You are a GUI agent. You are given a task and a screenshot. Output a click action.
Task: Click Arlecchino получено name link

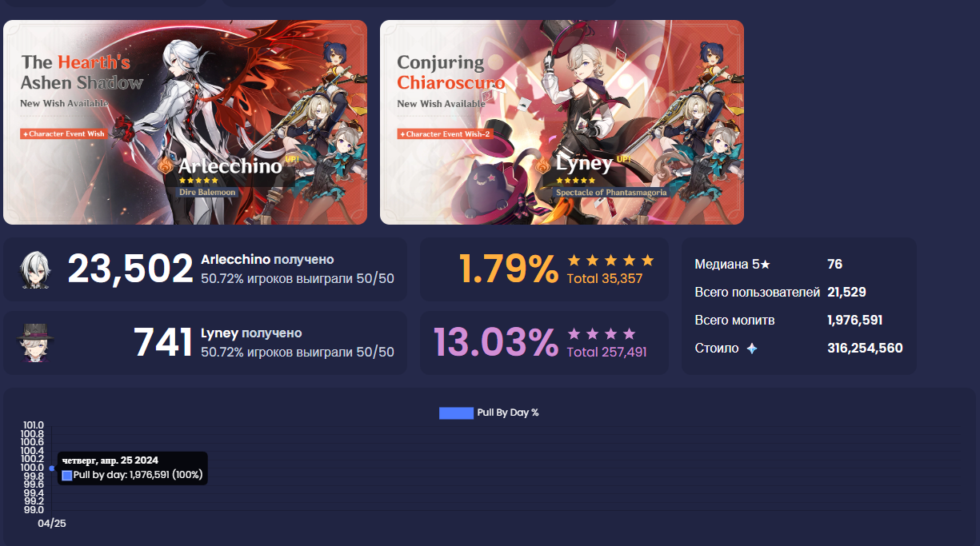pyautogui.click(x=267, y=260)
